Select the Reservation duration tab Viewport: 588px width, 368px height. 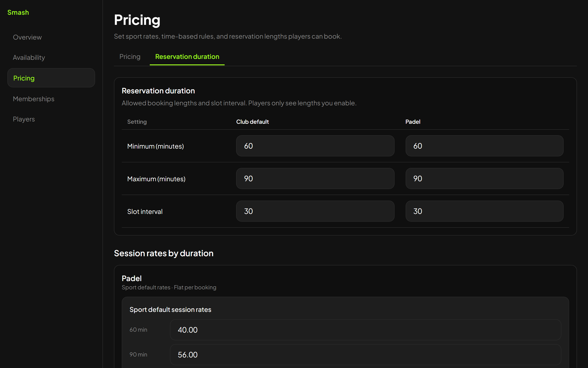coord(187,57)
